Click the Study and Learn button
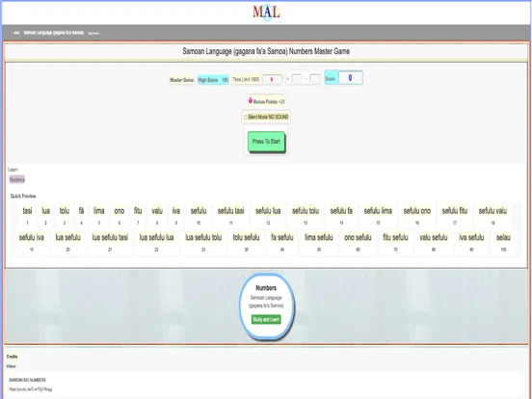The height and width of the screenshot is (399, 532). [266, 320]
